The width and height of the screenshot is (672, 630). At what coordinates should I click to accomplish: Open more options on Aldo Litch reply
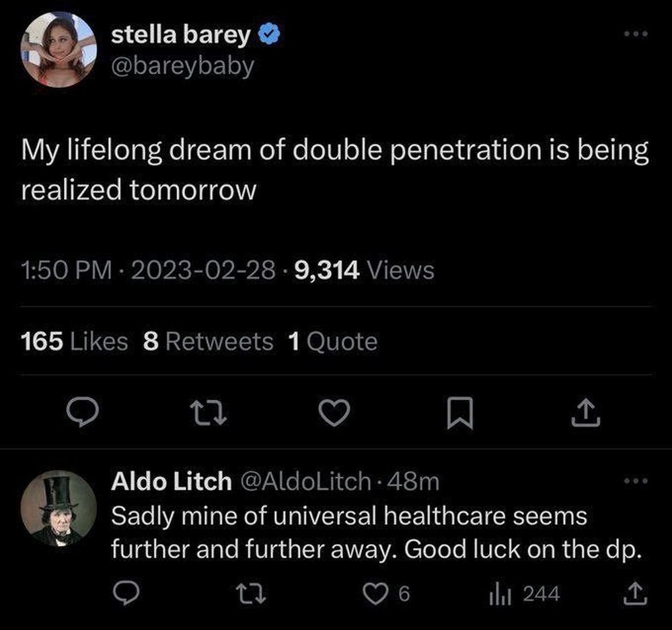pos(636,481)
